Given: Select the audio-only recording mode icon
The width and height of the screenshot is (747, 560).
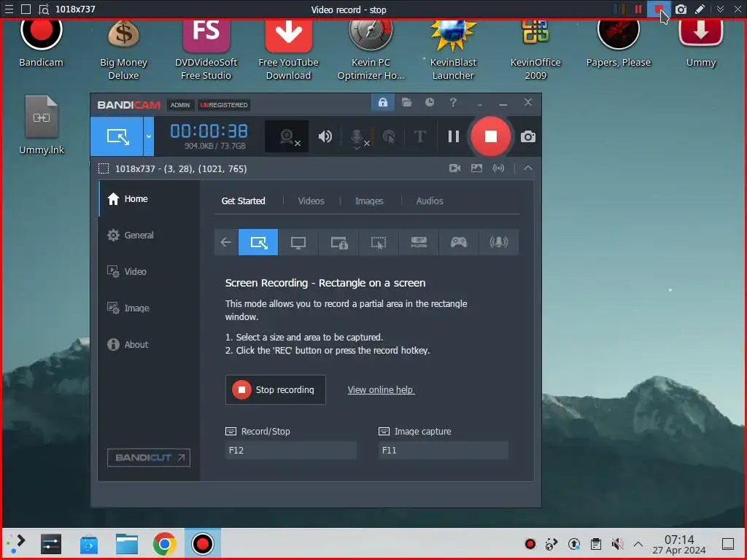Looking at the screenshot, I should pos(499,242).
